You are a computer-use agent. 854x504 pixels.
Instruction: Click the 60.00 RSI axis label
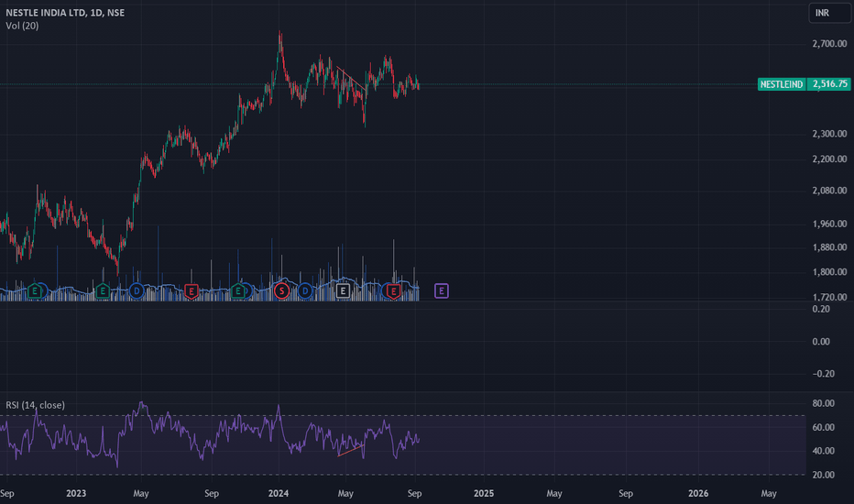pyautogui.click(x=824, y=428)
